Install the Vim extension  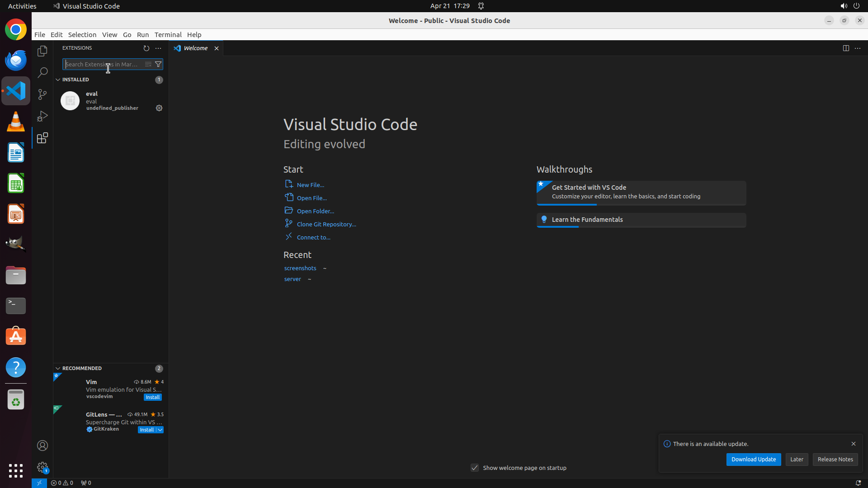[152, 397]
